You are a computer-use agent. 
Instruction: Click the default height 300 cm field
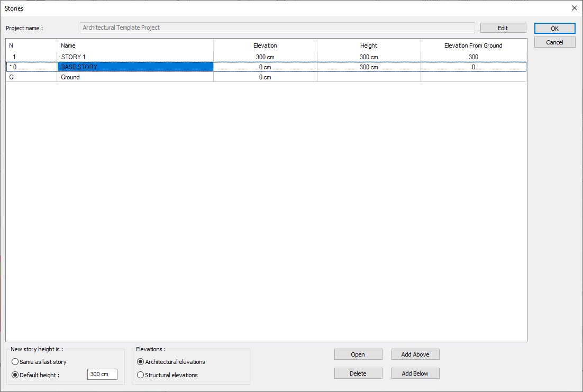[x=102, y=374]
